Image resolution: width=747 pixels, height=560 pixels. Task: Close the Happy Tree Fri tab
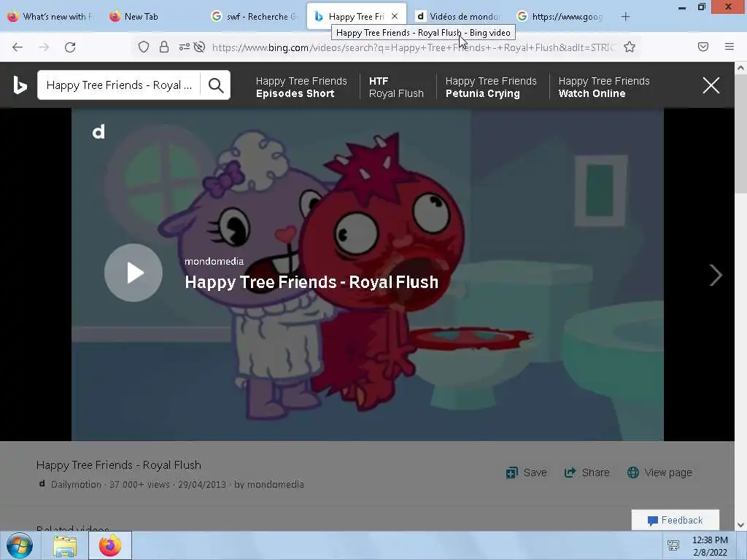click(x=395, y=16)
